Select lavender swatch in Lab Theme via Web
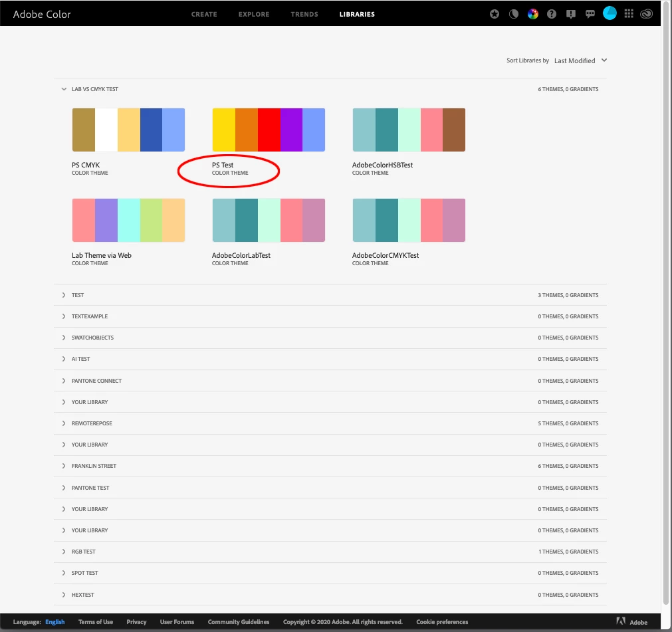The height and width of the screenshot is (632, 672). pos(106,220)
